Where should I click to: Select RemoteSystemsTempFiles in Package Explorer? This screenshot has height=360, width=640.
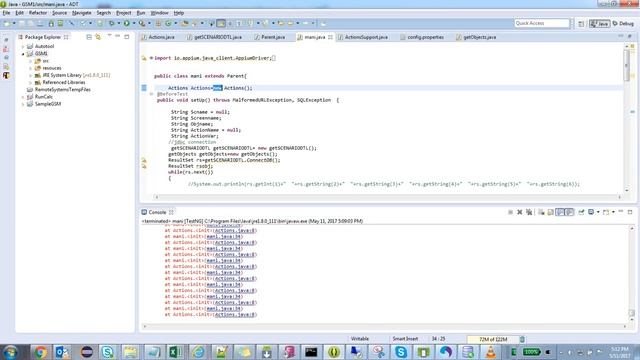(62, 90)
